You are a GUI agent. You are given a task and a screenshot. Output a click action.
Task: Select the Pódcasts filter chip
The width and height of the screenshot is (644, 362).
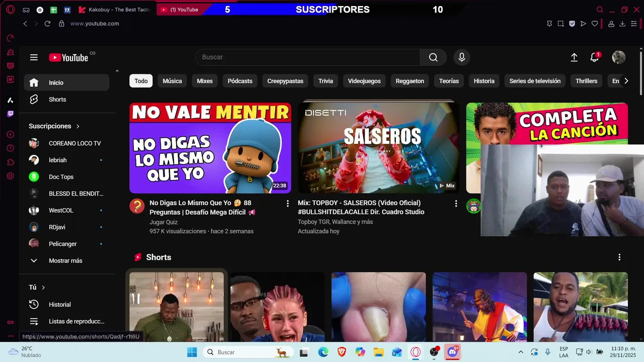240,81
